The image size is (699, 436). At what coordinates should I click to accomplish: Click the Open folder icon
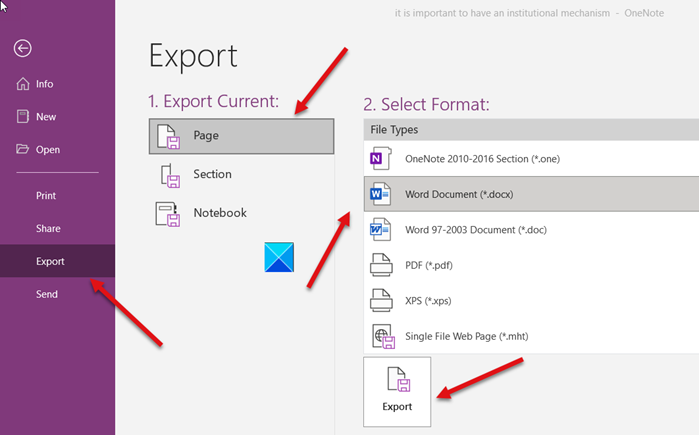pos(23,150)
